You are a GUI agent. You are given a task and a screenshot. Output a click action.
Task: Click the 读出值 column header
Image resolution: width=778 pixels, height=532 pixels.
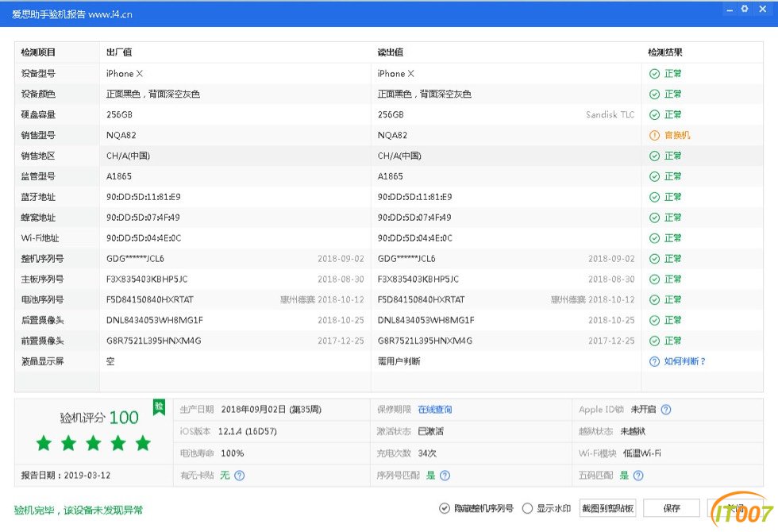point(390,52)
